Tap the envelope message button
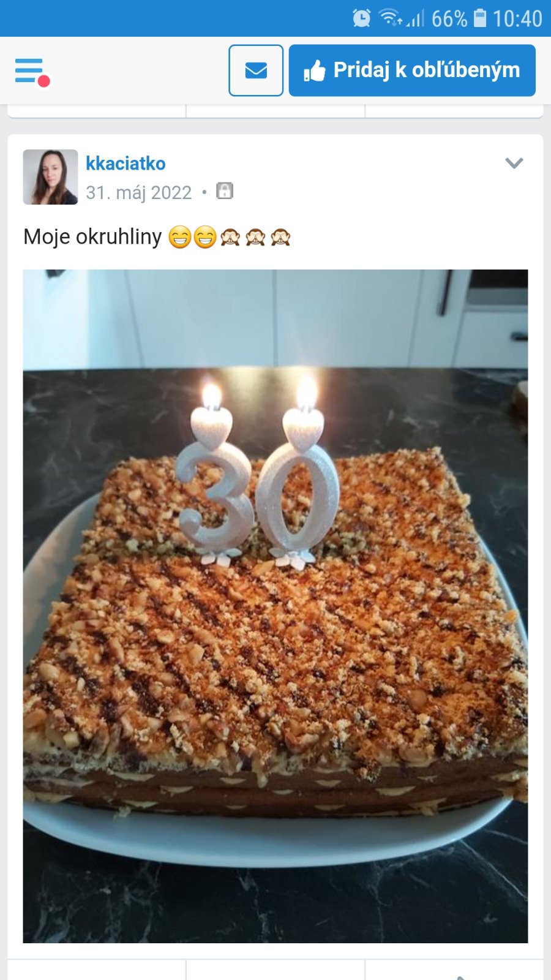This screenshot has height=980, width=551. [256, 70]
